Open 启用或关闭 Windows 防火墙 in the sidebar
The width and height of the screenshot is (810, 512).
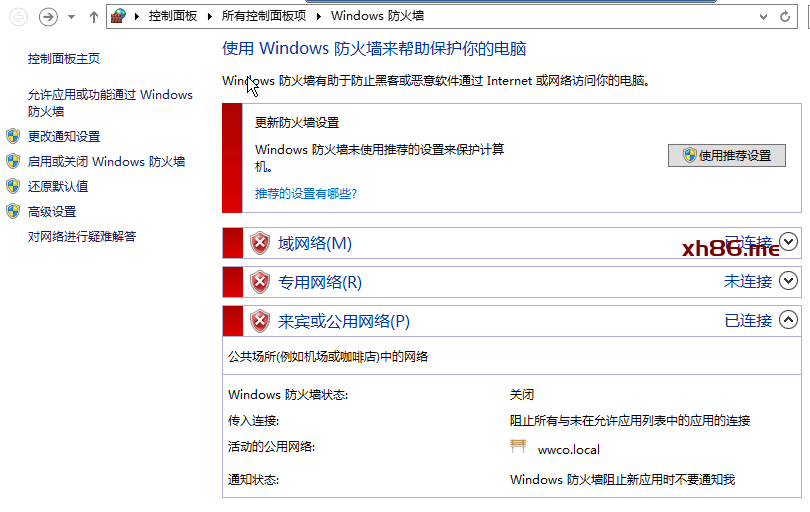106,161
